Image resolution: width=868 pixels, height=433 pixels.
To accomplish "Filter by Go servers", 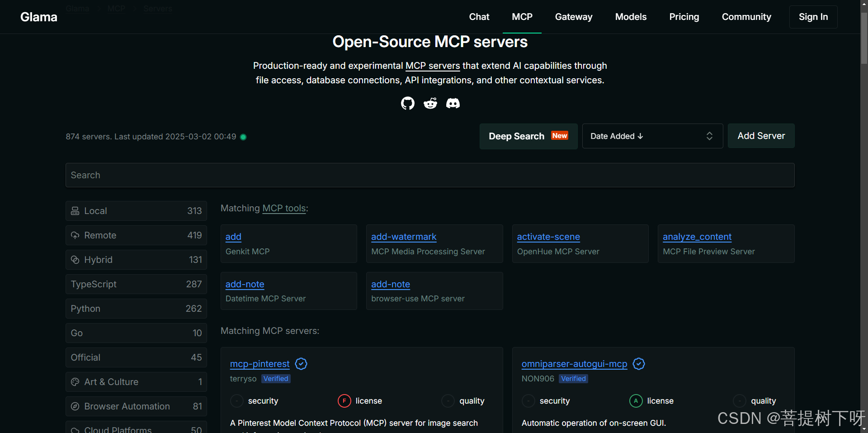I will 136,333.
